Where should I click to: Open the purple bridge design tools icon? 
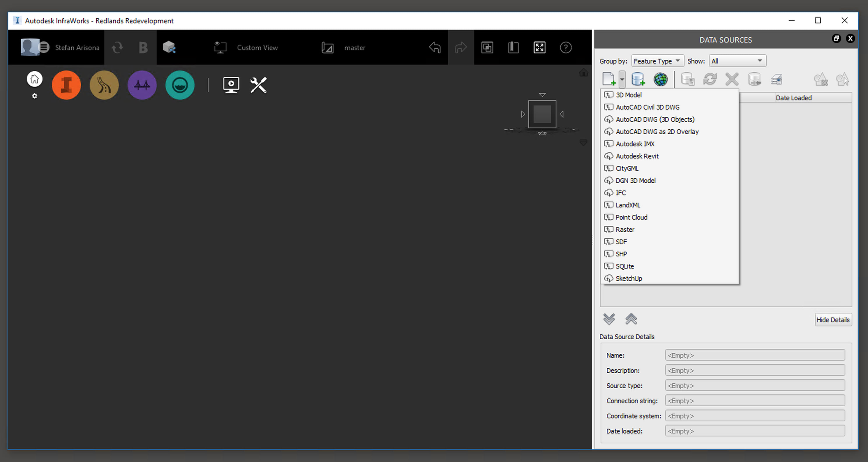coord(142,85)
